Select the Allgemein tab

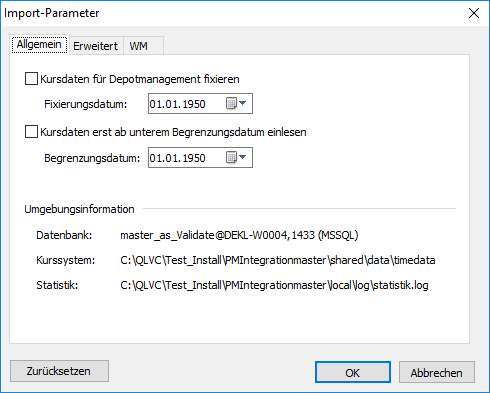click(39, 44)
